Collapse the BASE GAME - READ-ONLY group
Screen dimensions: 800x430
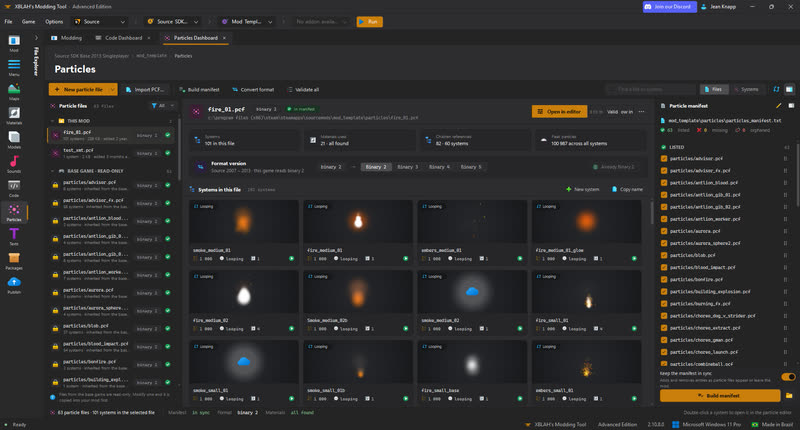coord(53,171)
